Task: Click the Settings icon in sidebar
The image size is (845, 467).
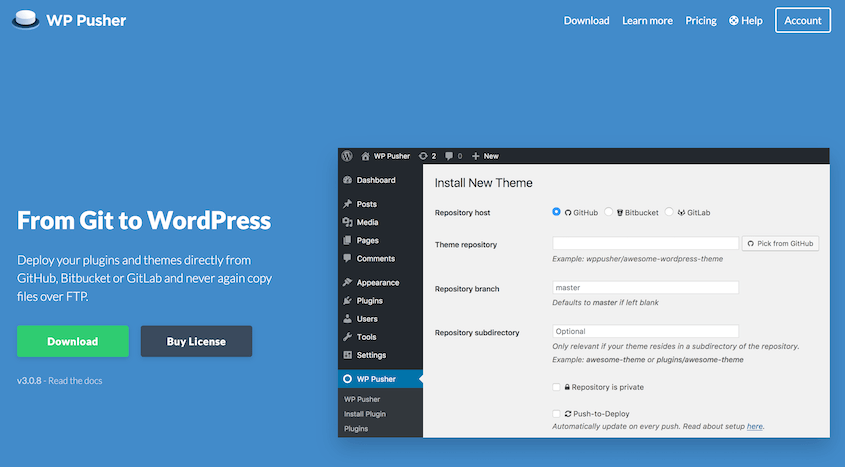Action: [348, 355]
